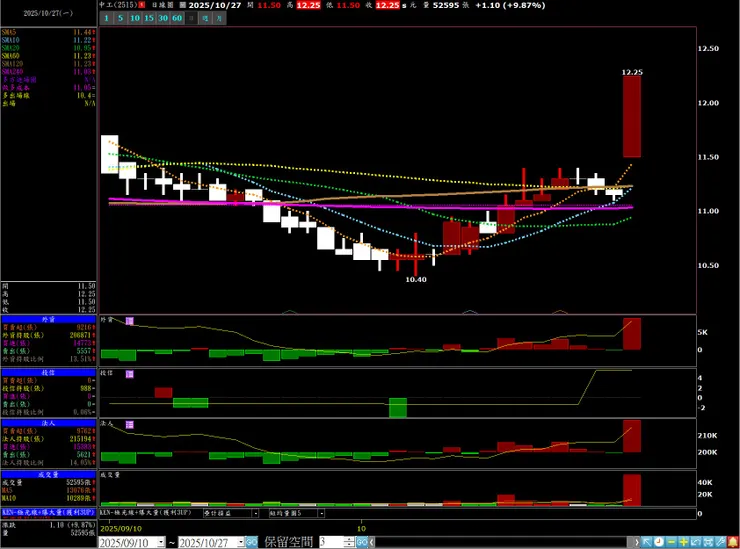Open settings icon in the 法人 indicator pane

click(130, 424)
